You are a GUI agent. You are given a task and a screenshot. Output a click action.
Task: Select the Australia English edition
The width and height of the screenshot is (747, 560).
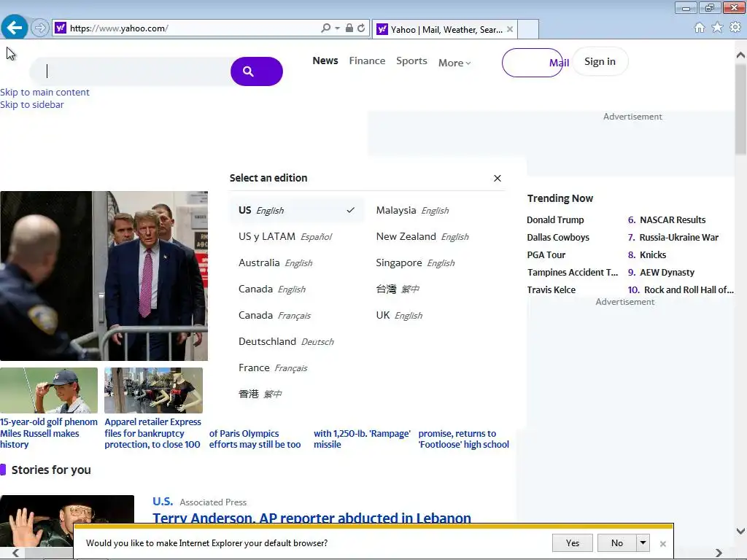click(275, 262)
